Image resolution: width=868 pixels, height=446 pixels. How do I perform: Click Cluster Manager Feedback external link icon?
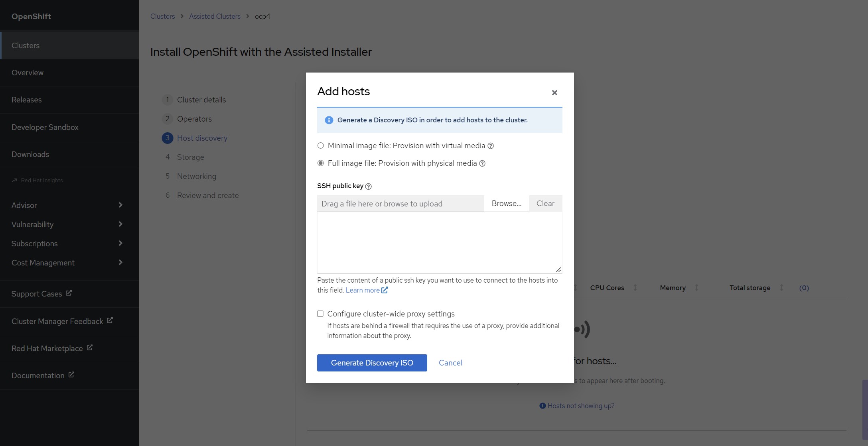click(110, 320)
